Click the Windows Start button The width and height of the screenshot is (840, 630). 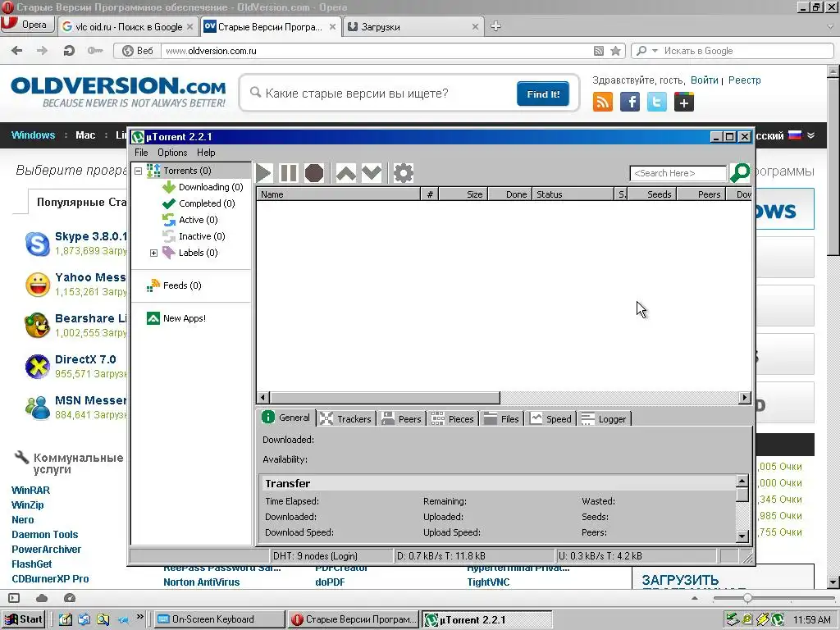pos(24,619)
